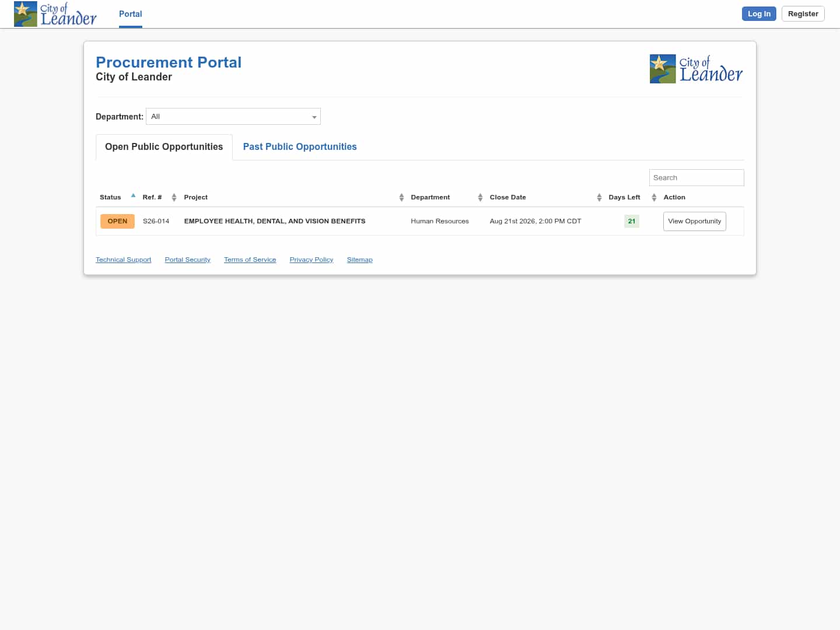Screen dimensions: 840x630
Task: View Opportunity for employee benefits project
Action: coord(694,221)
